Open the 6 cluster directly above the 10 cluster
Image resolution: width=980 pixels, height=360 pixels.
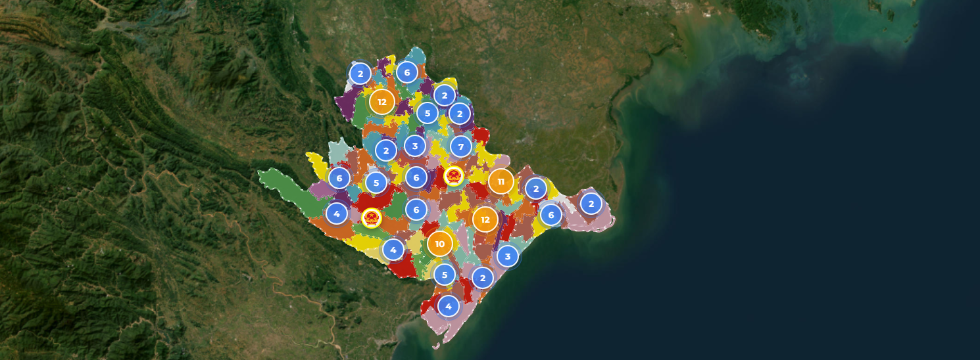pos(416,210)
